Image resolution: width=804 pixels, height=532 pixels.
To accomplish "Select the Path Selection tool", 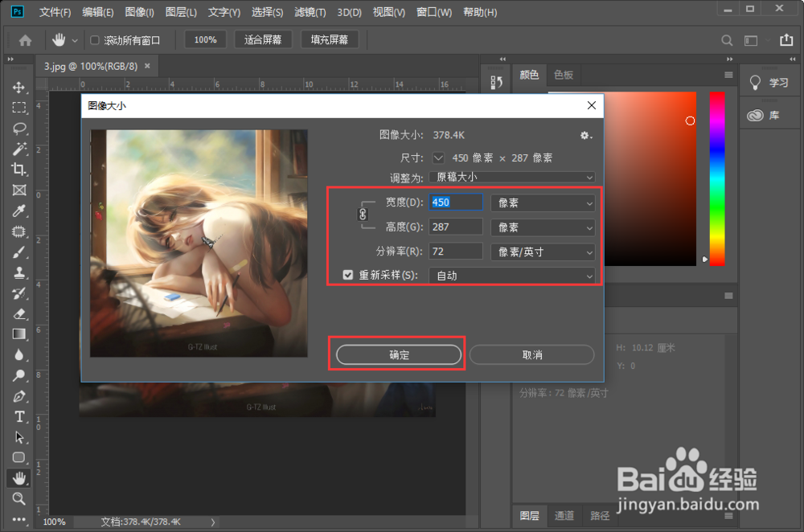I will click(x=19, y=437).
